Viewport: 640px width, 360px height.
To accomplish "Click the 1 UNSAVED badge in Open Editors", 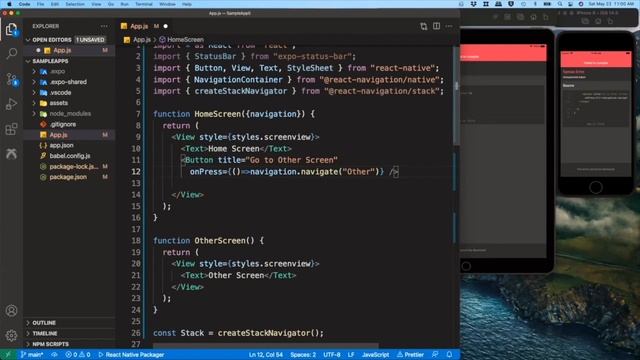I will (90, 40).
